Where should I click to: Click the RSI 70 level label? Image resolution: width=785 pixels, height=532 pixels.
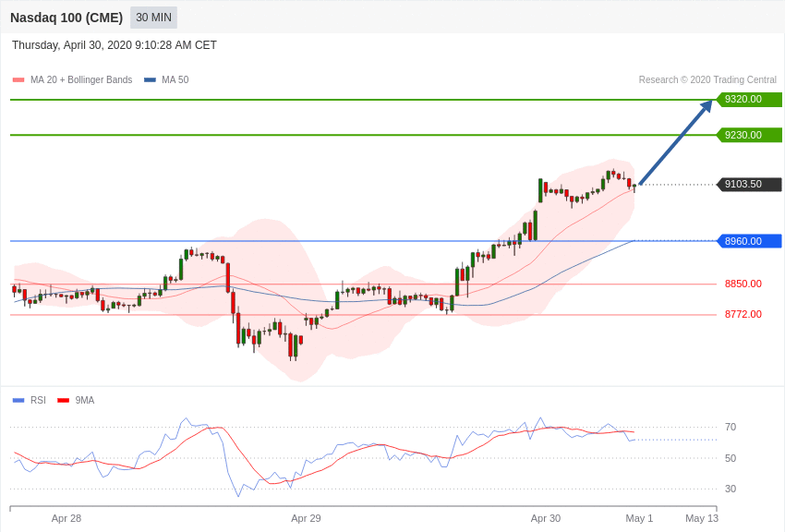(731, 427)
